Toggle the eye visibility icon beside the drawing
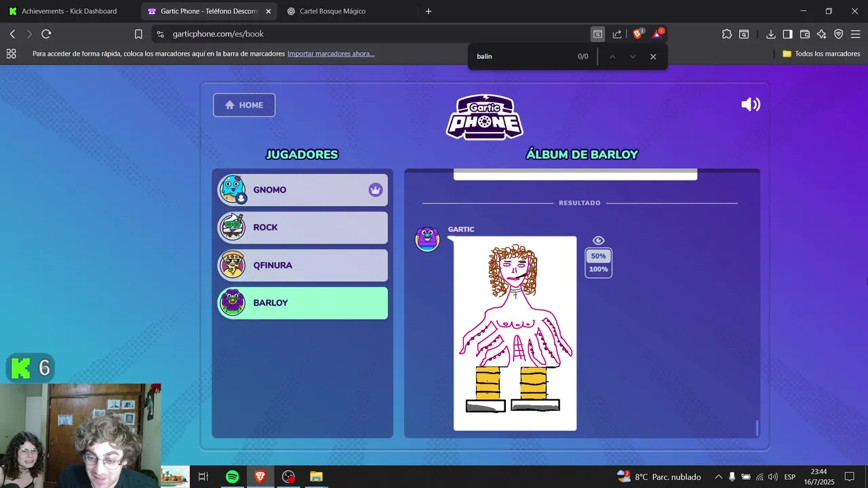The image size is (868, 488). tap(598, 241)
